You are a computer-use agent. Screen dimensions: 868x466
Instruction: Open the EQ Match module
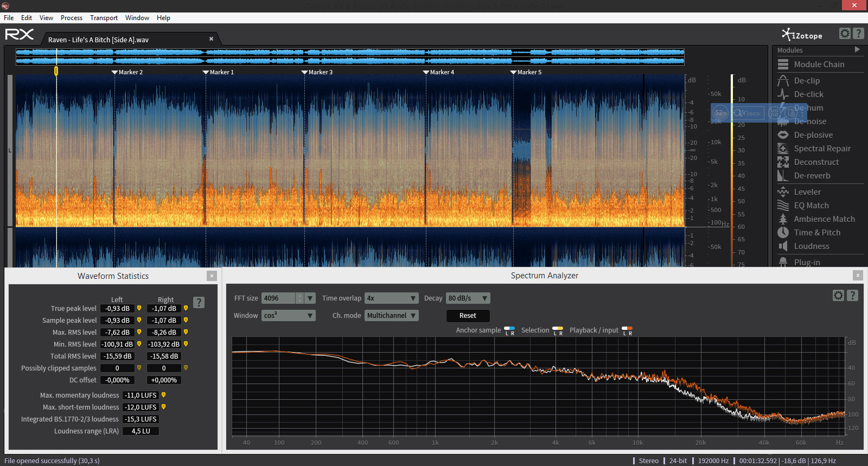[x=811, y=205]
